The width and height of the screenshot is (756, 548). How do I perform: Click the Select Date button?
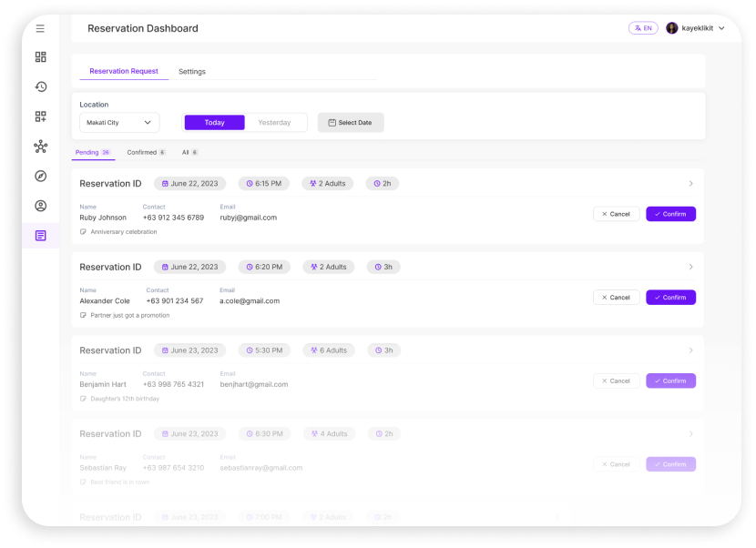tap(351, 122)
